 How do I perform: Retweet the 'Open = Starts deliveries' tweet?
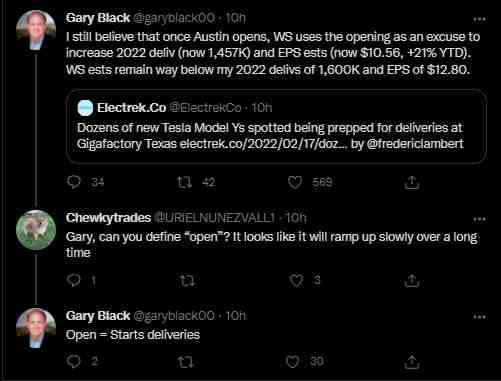[x=185, y=362]
